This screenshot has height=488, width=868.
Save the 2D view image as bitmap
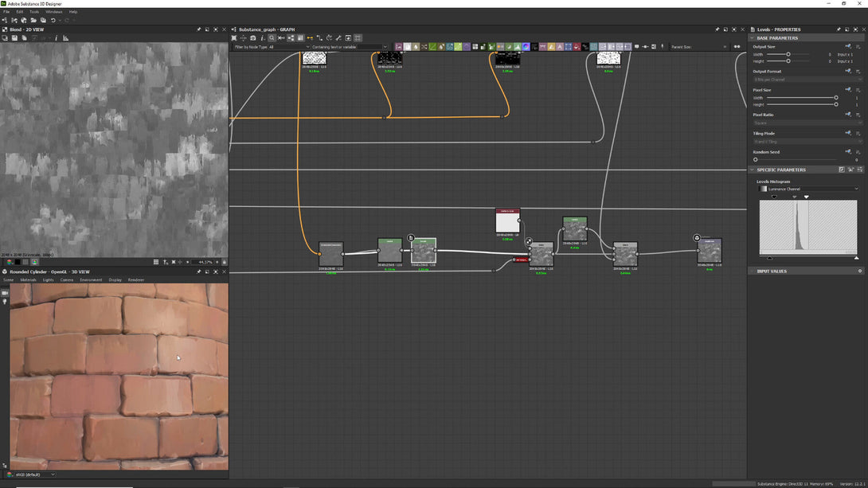(x=14, y=38)
